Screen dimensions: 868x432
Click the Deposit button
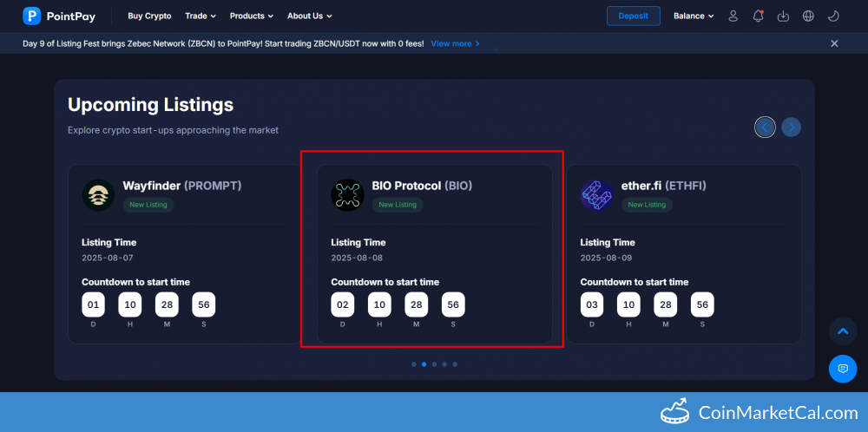(634, 16)
